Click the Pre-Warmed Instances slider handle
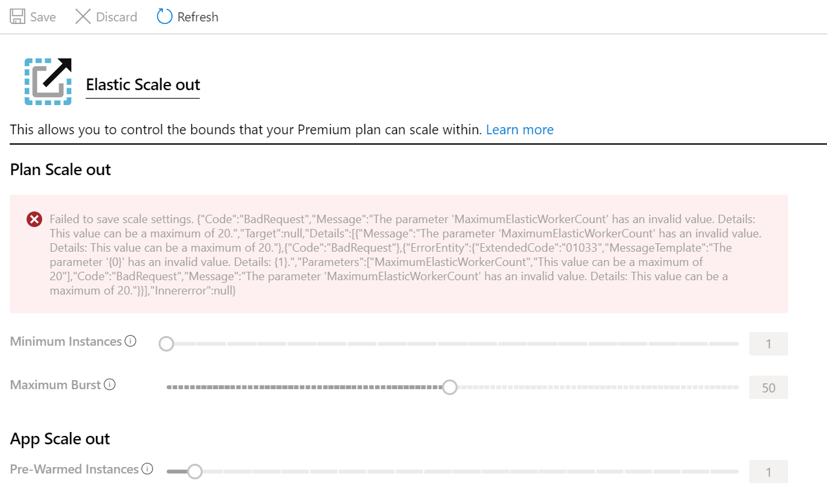Viewport: 827px width, 504px height. tap(194, 471)
